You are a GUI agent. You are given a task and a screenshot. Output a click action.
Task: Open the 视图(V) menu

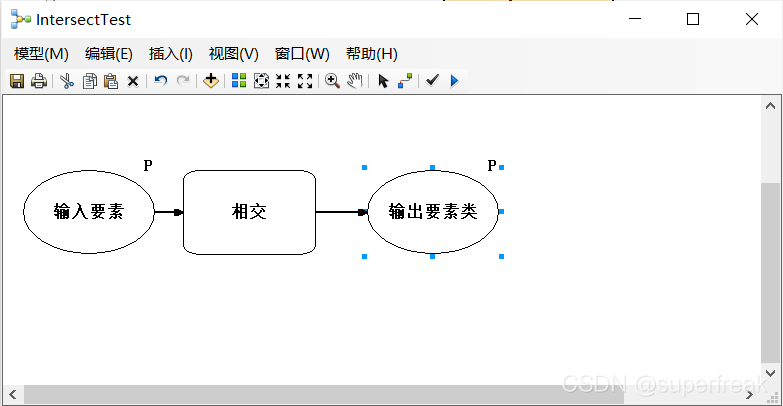(x=234, y=54)
